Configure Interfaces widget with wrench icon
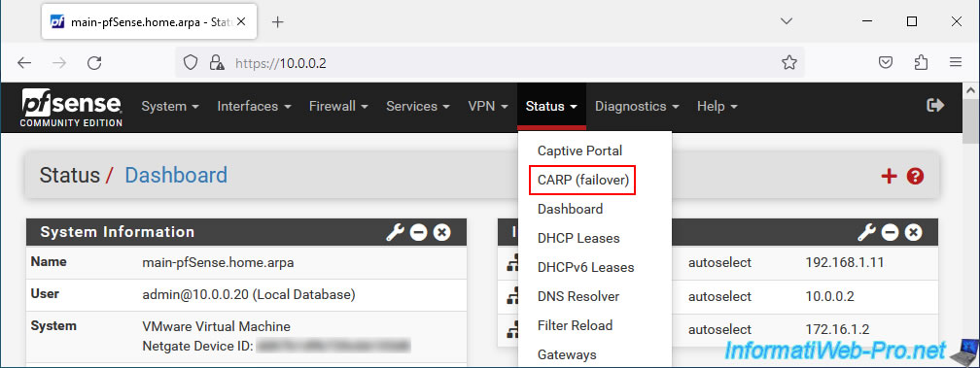The width and height of the screenshot is (980, 368). [x=866, y=233]
